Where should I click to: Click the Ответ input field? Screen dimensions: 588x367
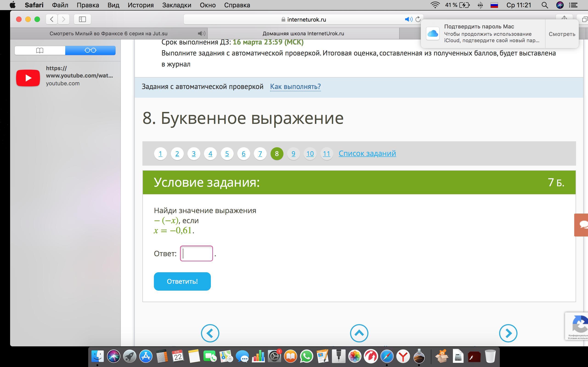click(196, 253)
